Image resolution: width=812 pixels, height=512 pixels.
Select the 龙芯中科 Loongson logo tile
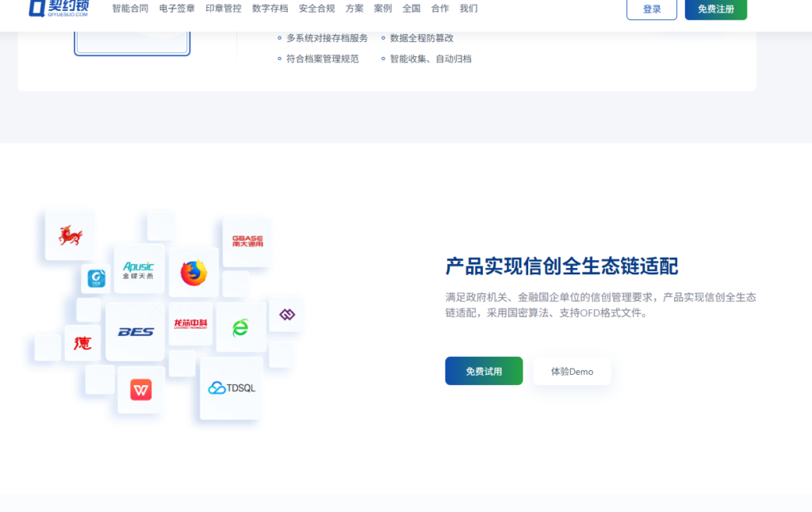[x=190, y=324]
